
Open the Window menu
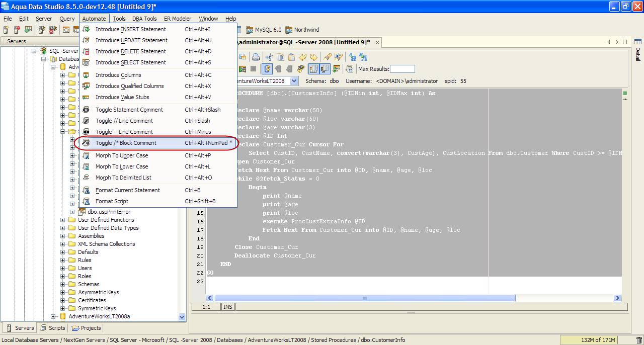tap(208, 19)
